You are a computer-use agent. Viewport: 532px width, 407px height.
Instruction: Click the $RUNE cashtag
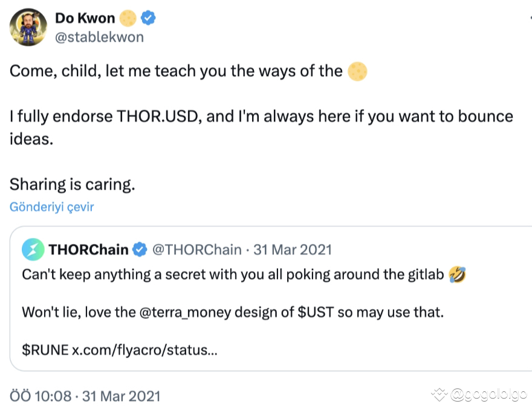45,350
